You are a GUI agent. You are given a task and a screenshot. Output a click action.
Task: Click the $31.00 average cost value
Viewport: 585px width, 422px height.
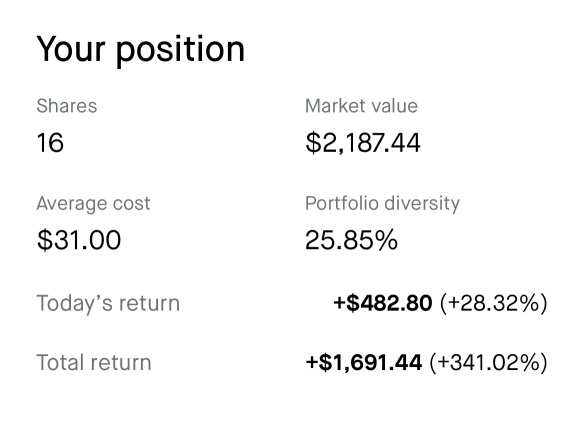click(79, 240)
